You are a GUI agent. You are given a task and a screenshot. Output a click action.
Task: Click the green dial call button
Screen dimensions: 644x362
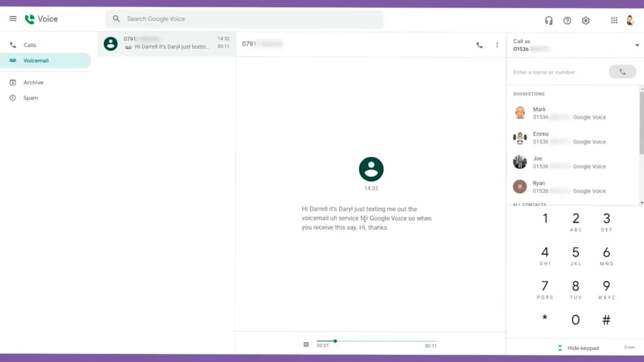[622, 72]
